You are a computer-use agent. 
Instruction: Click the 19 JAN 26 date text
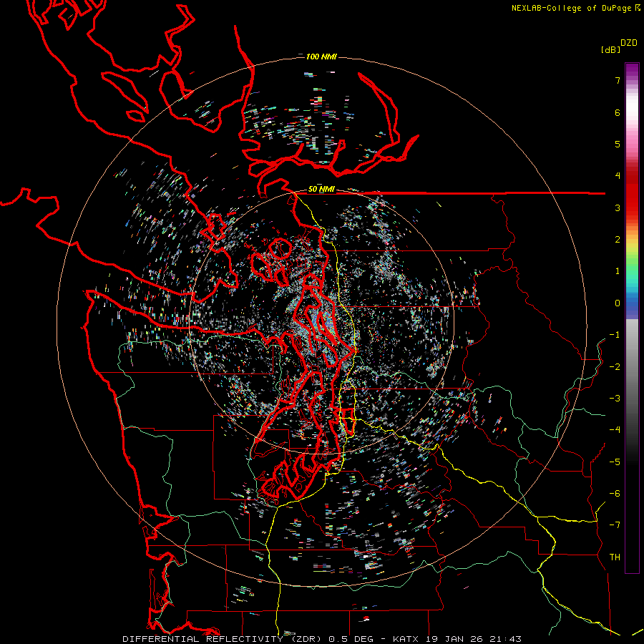454,639
